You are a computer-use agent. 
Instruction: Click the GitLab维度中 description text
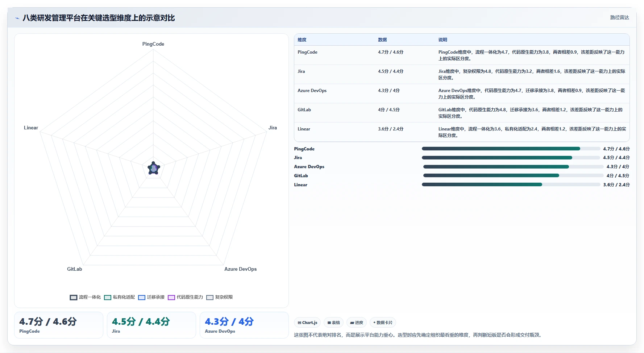tap(531, 113)
